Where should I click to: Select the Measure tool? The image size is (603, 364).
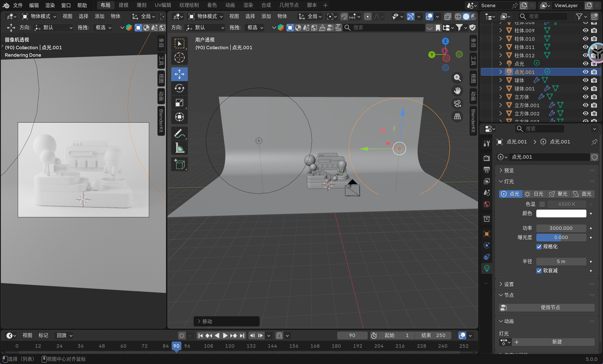click(x=180, y=148)
